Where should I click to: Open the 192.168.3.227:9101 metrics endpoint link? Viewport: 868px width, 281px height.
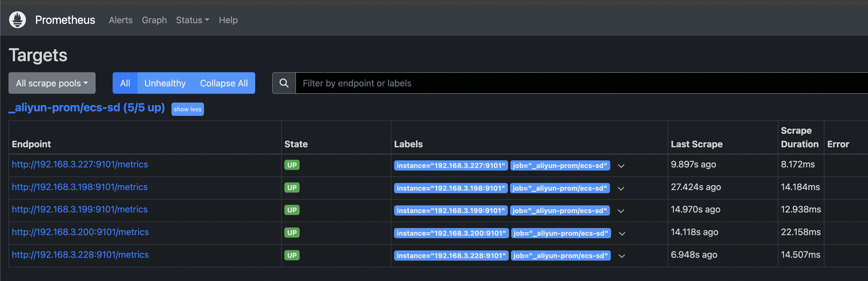pos(80,164)
